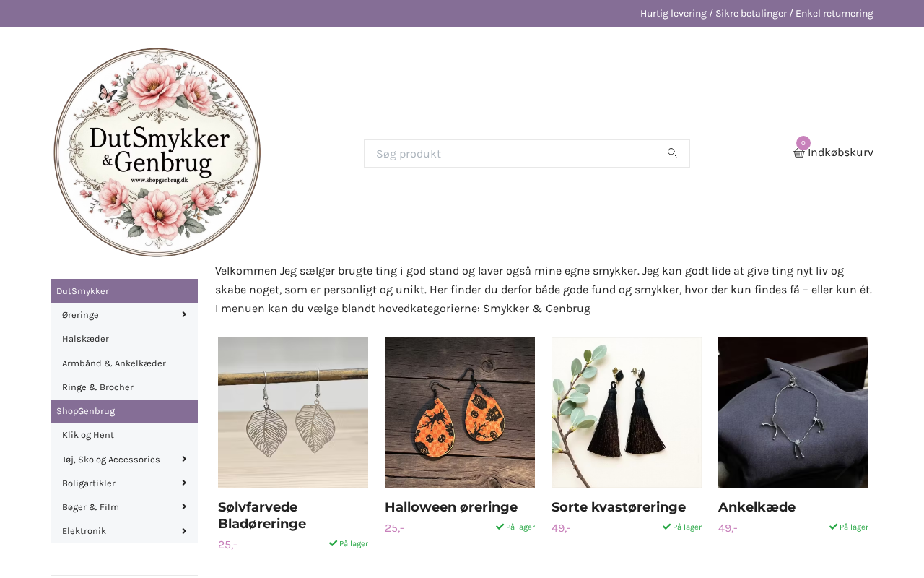The height and width of the screenshot is (578, 924).
Task: Expand the Elektronik category arrow
Action: [184, 530]
